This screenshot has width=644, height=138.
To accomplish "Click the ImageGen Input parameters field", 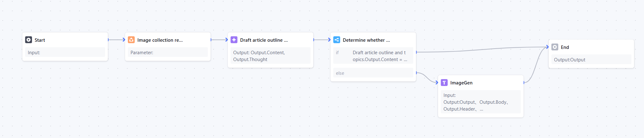I will pos(481,102).
